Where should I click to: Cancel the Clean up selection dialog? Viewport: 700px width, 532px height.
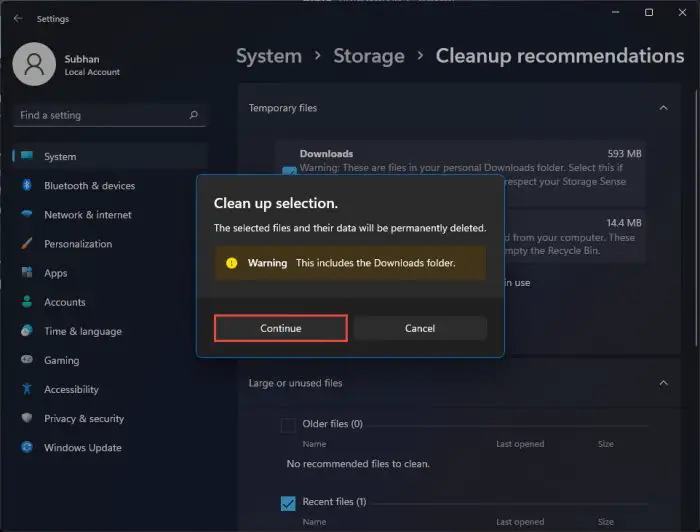[x=420, y=328]
